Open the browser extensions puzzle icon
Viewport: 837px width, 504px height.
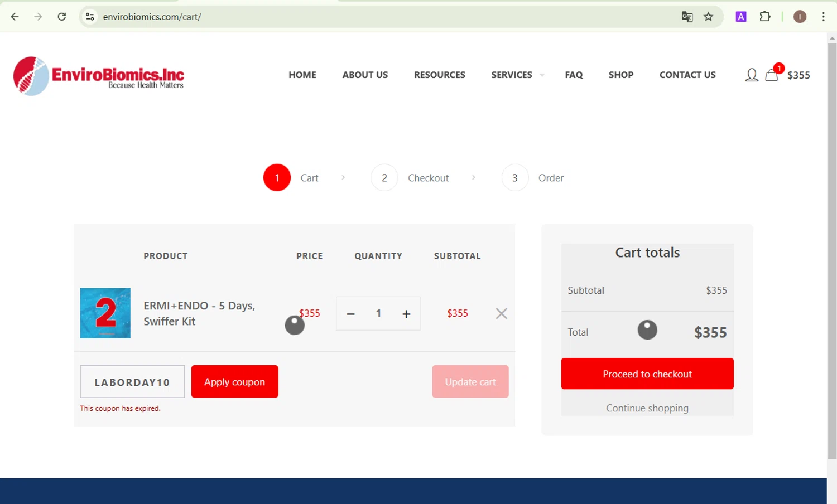765,17
